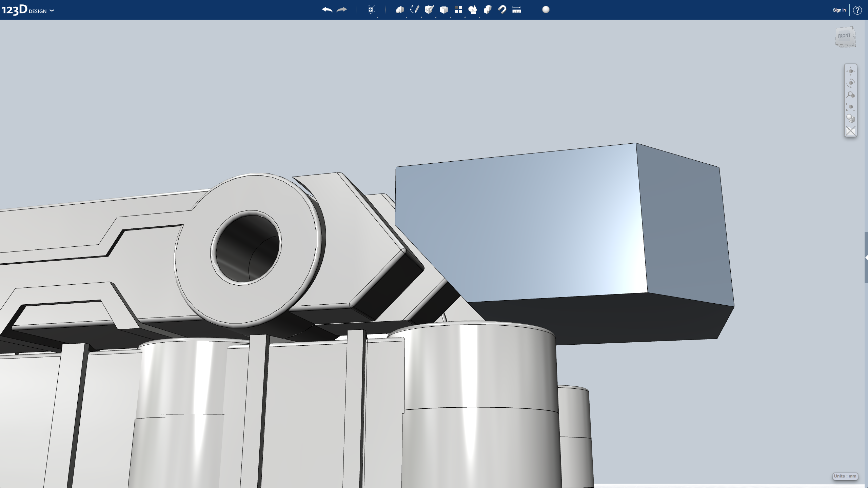Redo the last undone action
This screenshot has width=868, height=488.
click(x=342, y=10)
